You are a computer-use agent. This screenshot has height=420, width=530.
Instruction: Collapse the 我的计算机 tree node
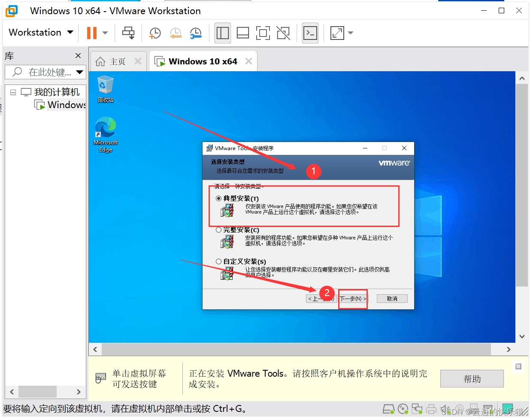click(x=13, y=92)
